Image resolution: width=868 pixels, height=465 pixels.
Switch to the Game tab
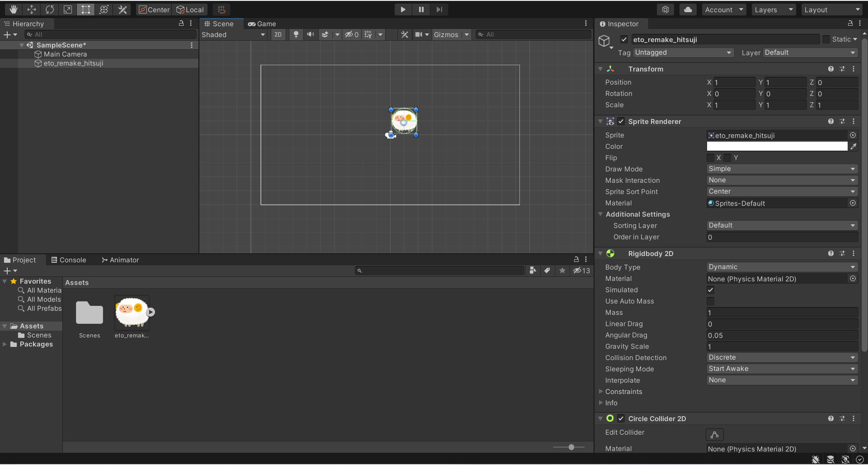[262, 24]
